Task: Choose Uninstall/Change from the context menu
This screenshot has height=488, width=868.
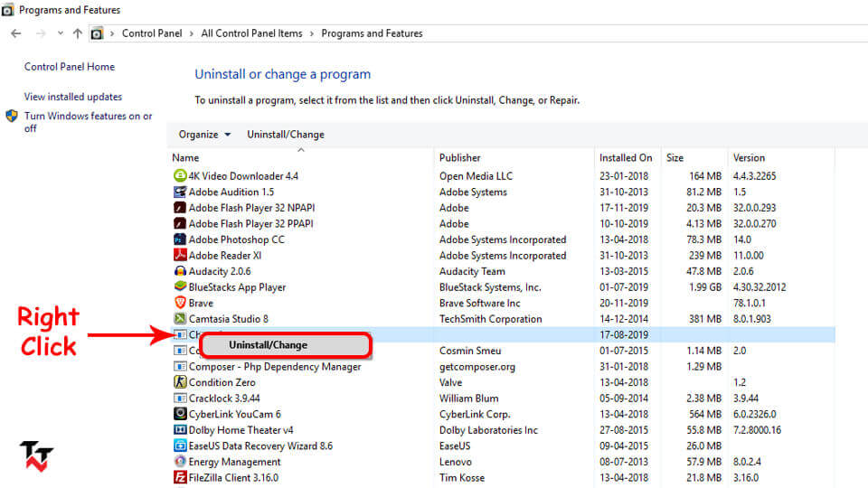Action: tap(286, 345)
